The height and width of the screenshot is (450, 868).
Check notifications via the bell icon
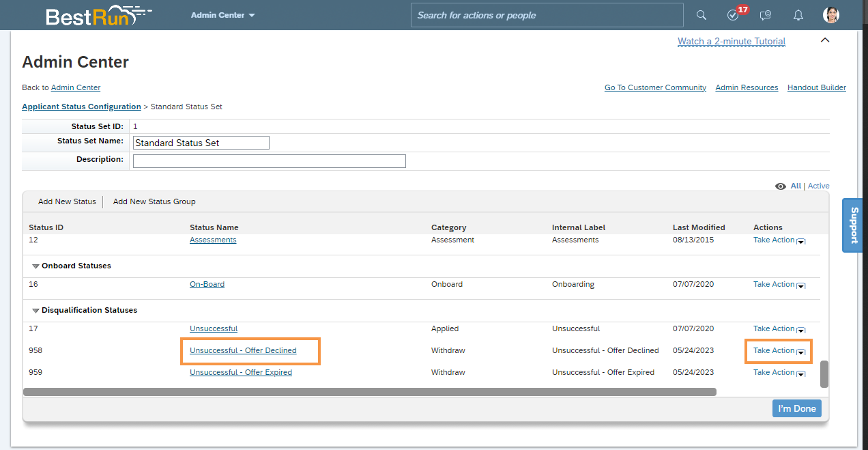(x=798, y=14)
